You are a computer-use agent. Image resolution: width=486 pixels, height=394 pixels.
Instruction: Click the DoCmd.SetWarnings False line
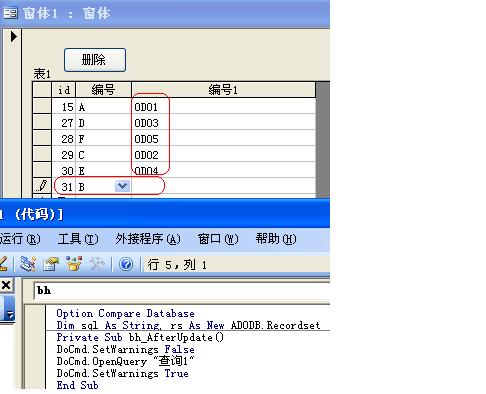126,349
